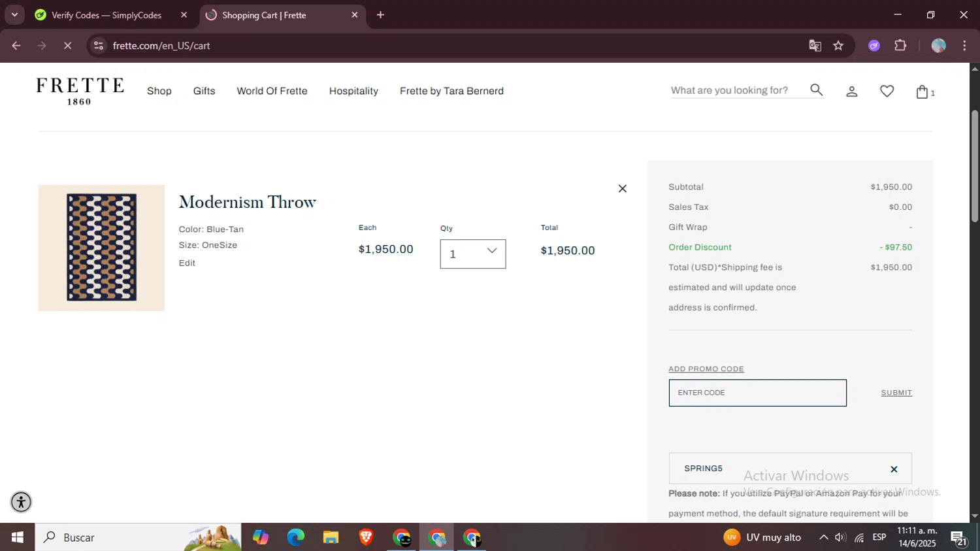
Task: Click the translate page icon
Action: coord(815,46)
